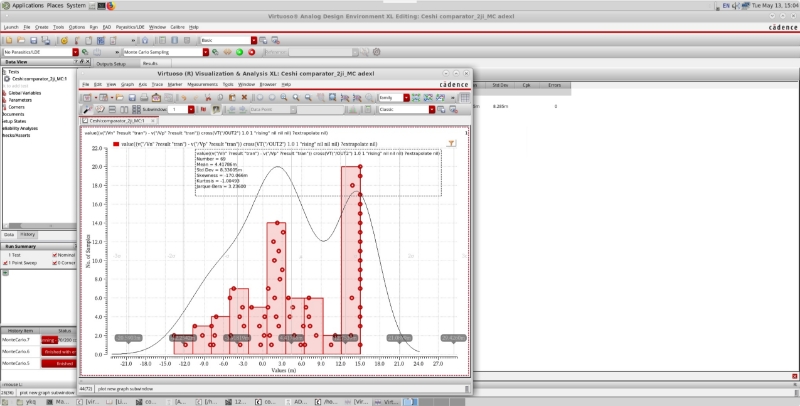
Task: Click the filter funnel icon above histogram
Action: 451,144
